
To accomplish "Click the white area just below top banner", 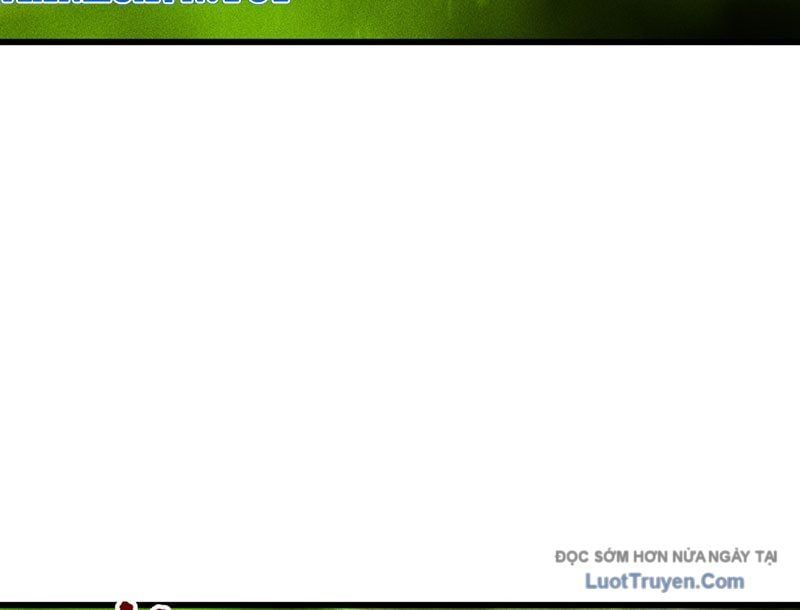I will click(400, 60).
